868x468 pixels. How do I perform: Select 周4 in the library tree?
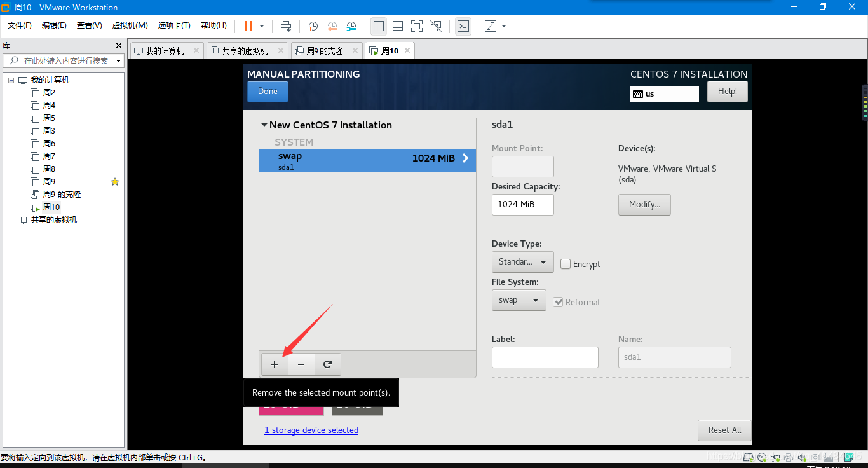tap(49, 106)
